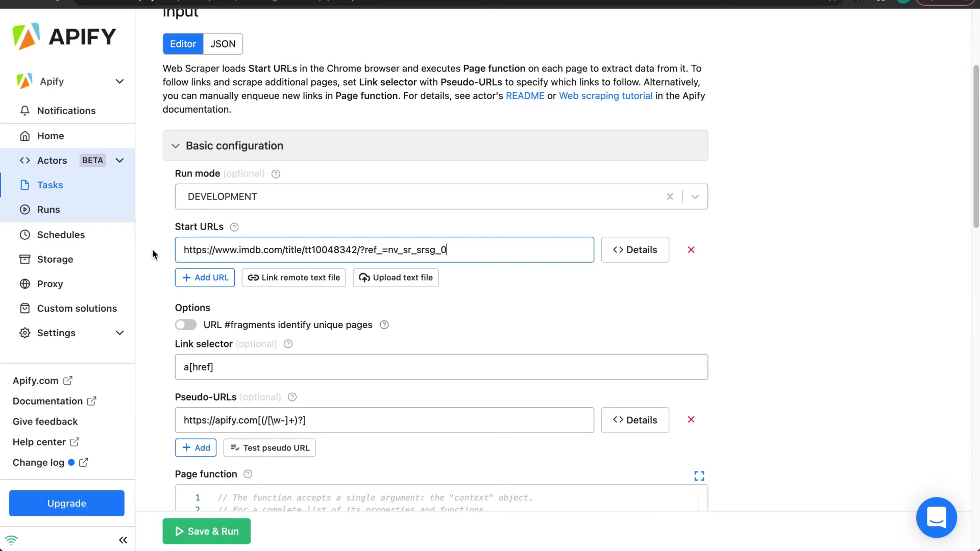Remove the IMDb start URL entry
The width and height of the screenshot is (980, 551).
coord(691,250)
